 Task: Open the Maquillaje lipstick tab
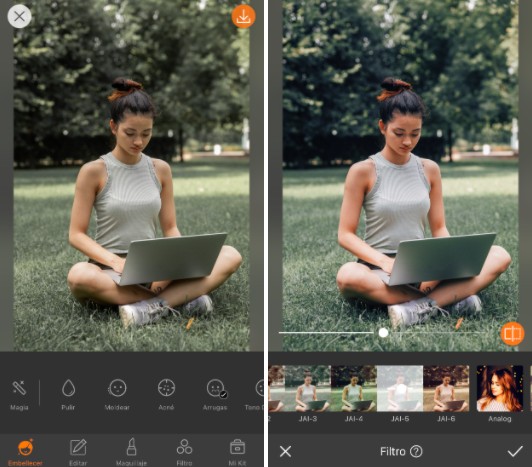(x=131, y=452)
